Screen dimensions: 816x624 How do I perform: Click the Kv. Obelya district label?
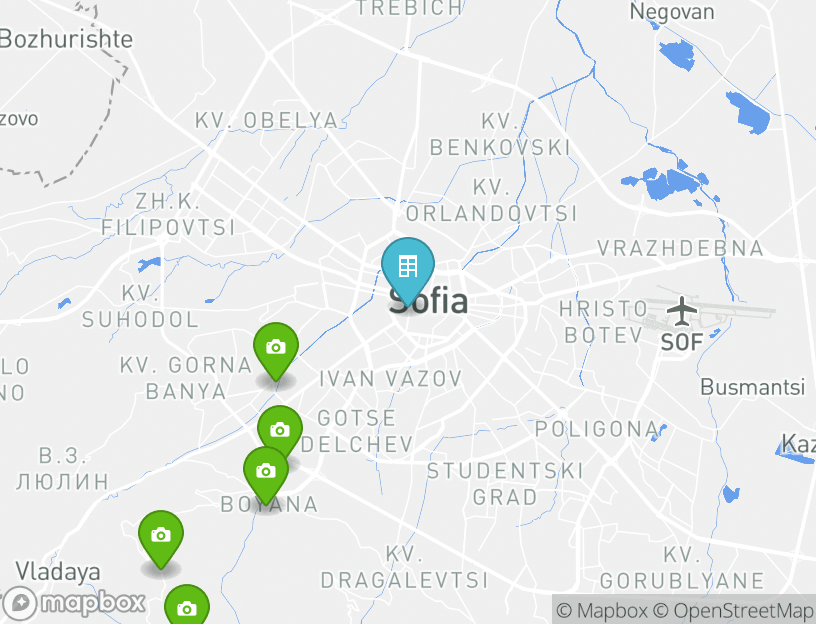click(x=267, y=120)
